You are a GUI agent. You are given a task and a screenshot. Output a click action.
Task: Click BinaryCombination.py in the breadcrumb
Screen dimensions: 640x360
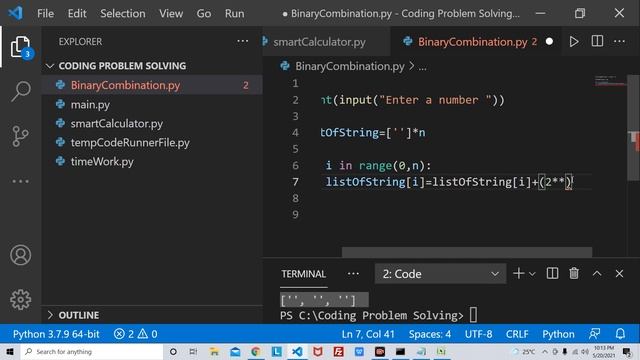click(x=350, y=66)
